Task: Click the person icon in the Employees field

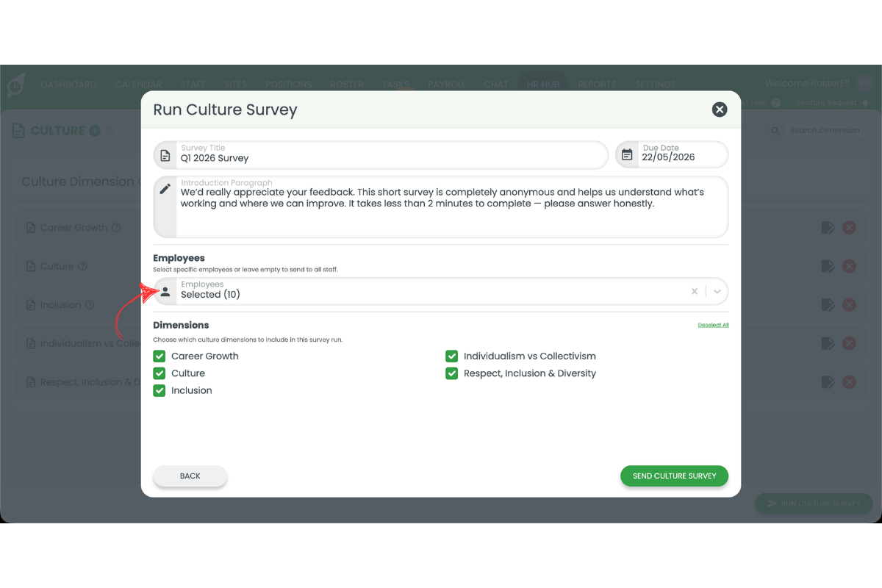Action: [165, 291]
